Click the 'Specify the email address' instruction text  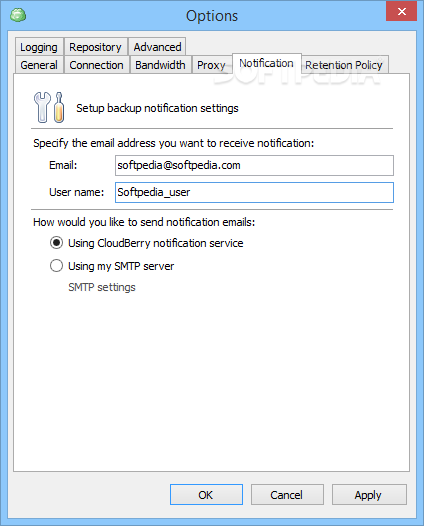tap(173, 143)
